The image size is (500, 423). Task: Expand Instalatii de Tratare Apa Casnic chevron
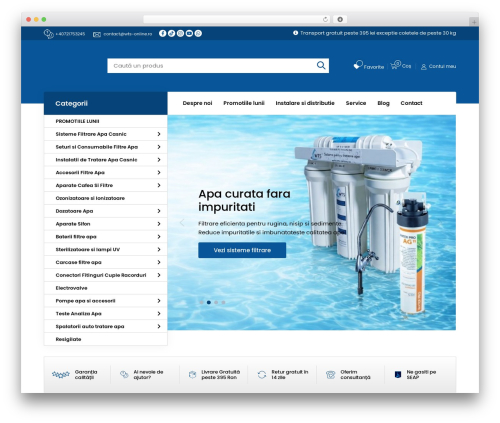coord(159,160)
